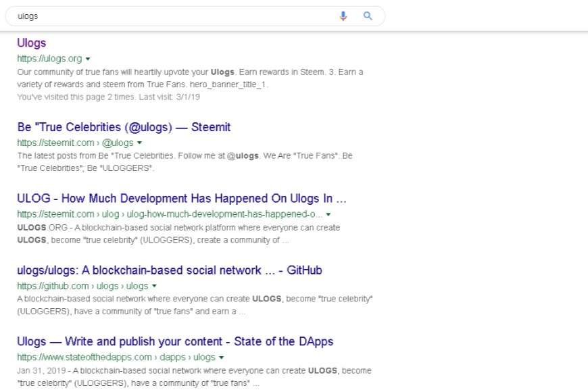Click the voice search microphone icon

point(343,16)
